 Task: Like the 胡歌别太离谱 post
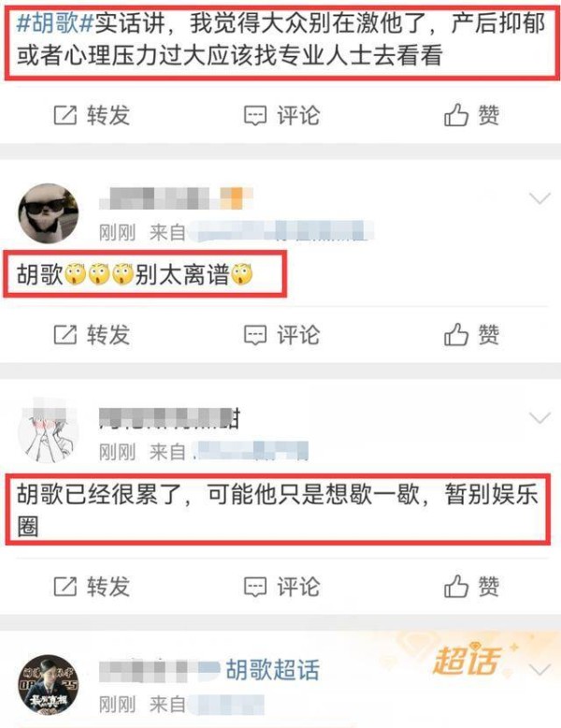tap(471, 334)
